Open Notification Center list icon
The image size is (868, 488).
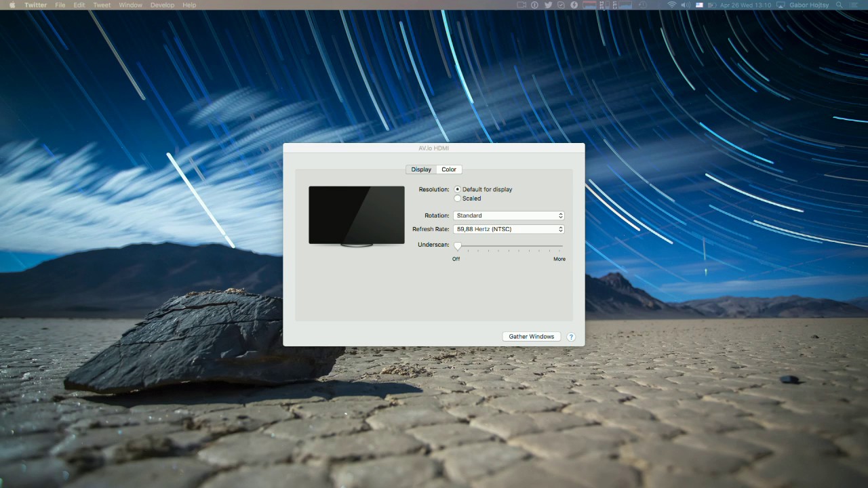pos(854,5)
